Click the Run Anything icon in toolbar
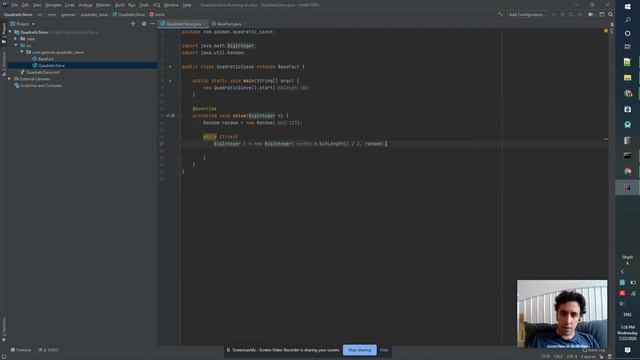The image size is (640, 360). [x=591, y=14]
